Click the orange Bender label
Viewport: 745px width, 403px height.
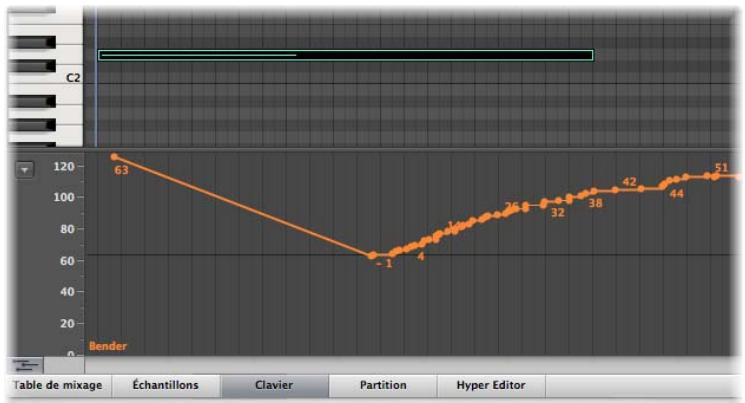(x=108, y=346)
